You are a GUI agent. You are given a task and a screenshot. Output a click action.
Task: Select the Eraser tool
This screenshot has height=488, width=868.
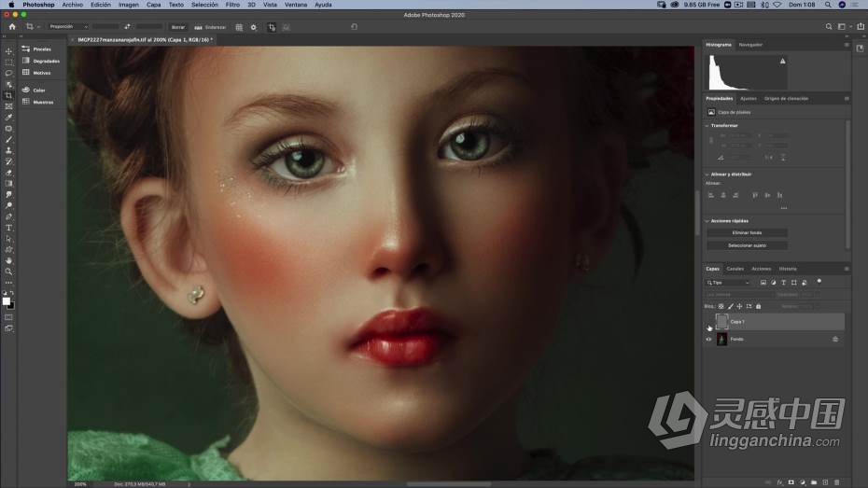[8, 173]
